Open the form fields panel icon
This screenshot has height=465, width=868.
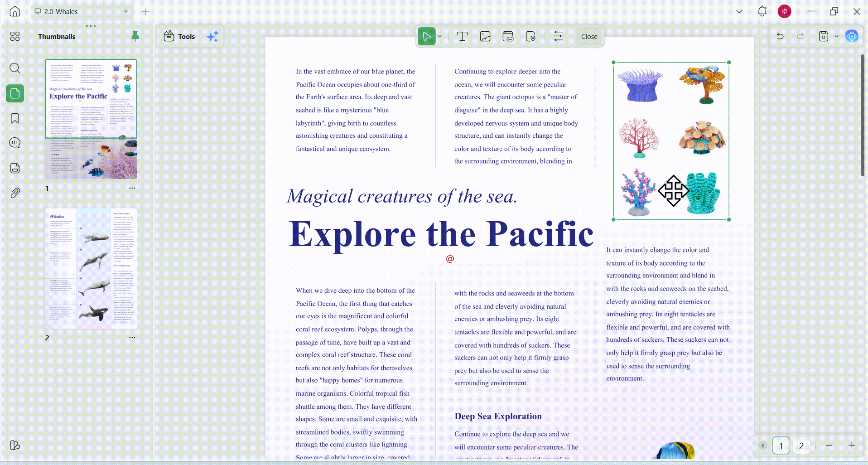point(15,168)
